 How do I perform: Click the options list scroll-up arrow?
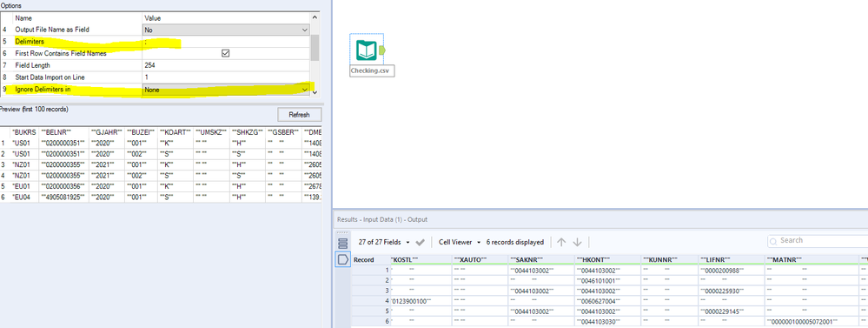(315, 17)
